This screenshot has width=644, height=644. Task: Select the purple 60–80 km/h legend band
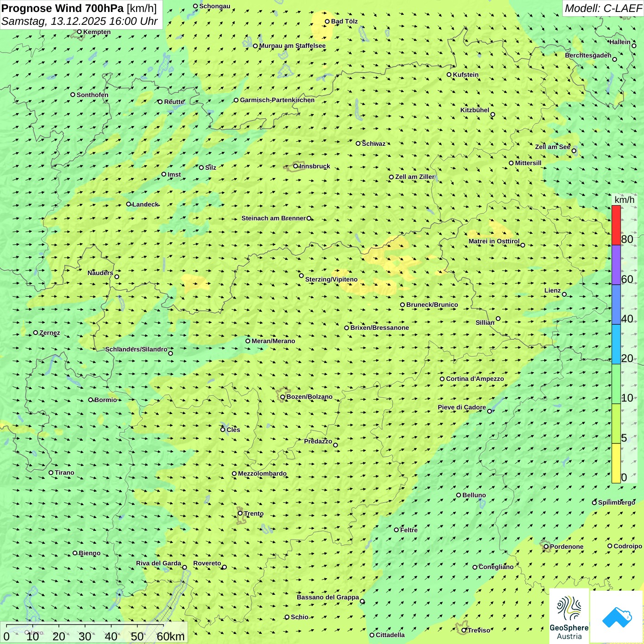(x=616, y=265)
